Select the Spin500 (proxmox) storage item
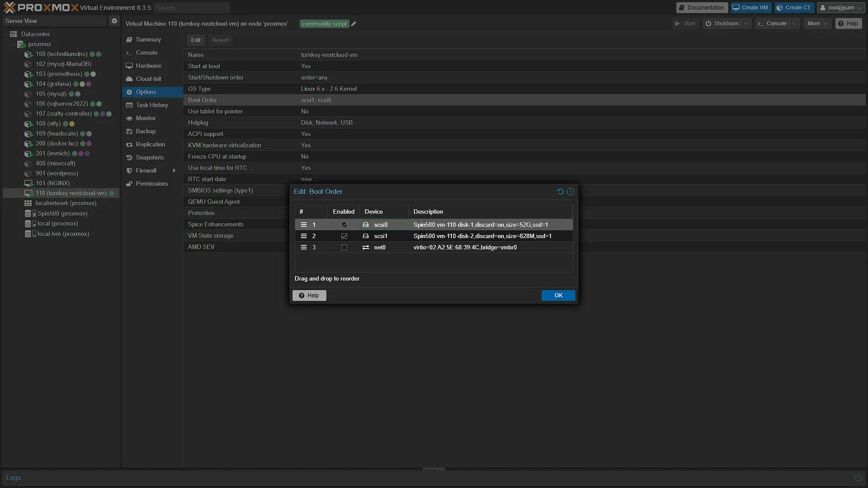 coord(62,213)
